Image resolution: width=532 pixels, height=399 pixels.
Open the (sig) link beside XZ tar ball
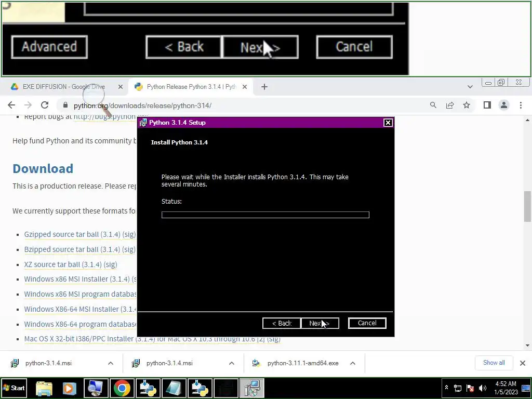tap(110, 264)
